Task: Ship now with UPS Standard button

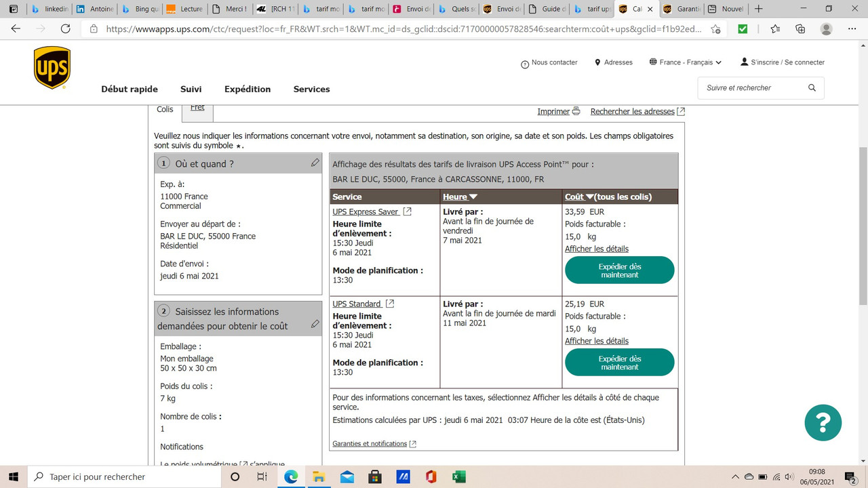Action: point(620,362)
